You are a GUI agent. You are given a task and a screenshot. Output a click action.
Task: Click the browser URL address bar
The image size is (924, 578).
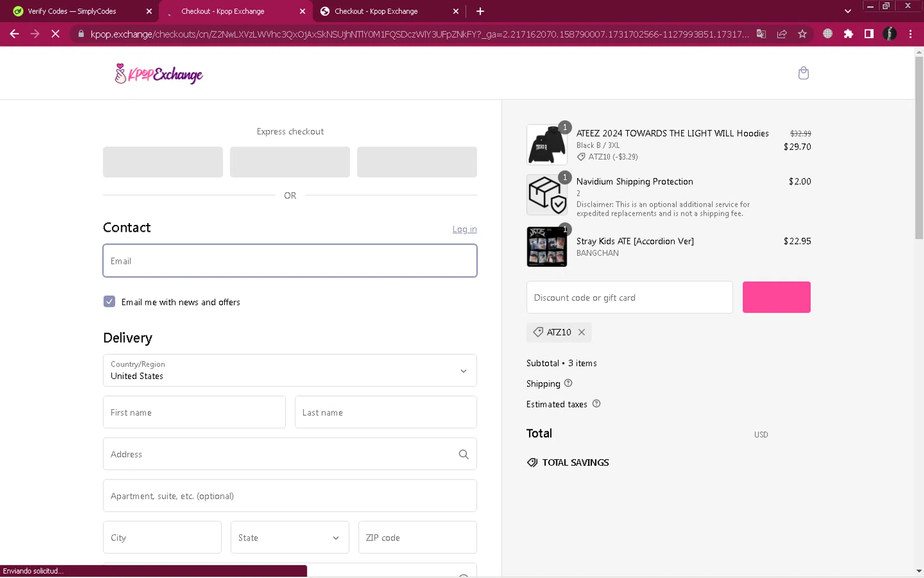pos(419,34)
